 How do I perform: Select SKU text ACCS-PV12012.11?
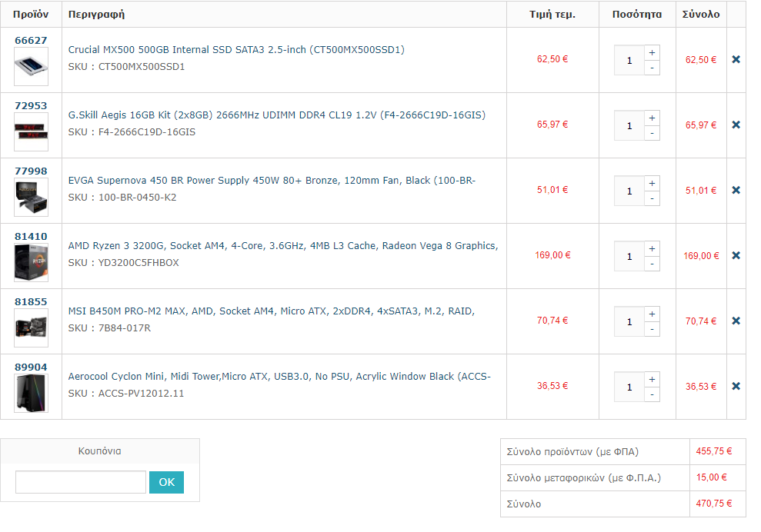click(x=142, y=394)
